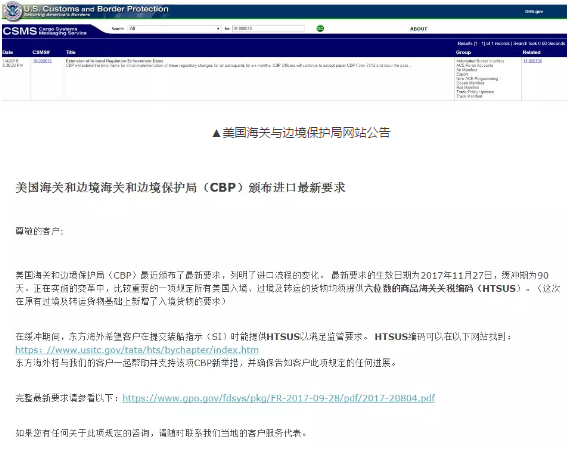
Task: Click the DHS.gov link in header
Action: coord(533,12)
